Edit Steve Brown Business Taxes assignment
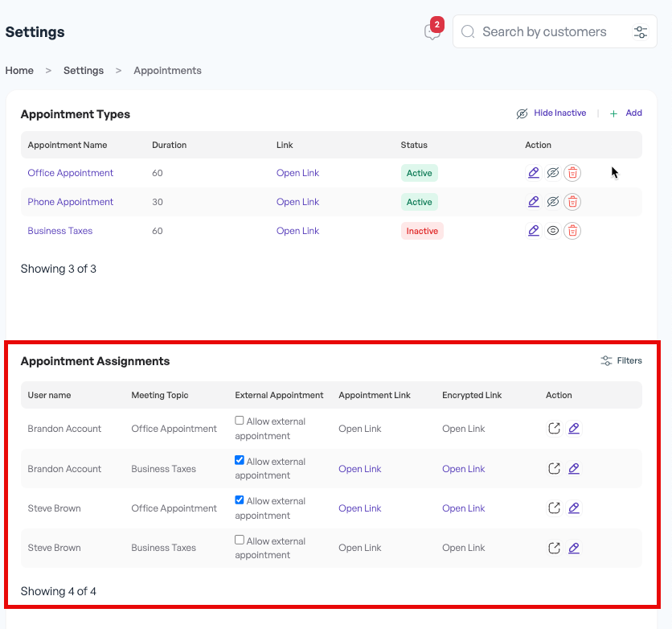 (x=574, y=548)
